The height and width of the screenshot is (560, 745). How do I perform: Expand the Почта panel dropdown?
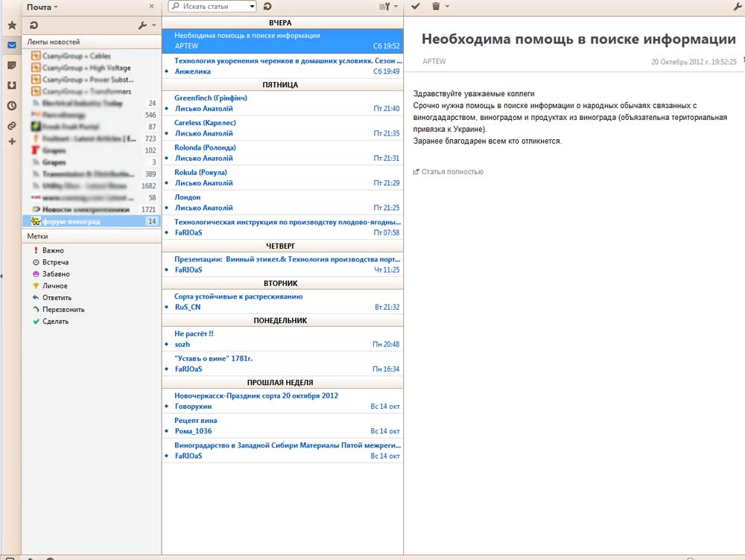click(x=56, y=7)
